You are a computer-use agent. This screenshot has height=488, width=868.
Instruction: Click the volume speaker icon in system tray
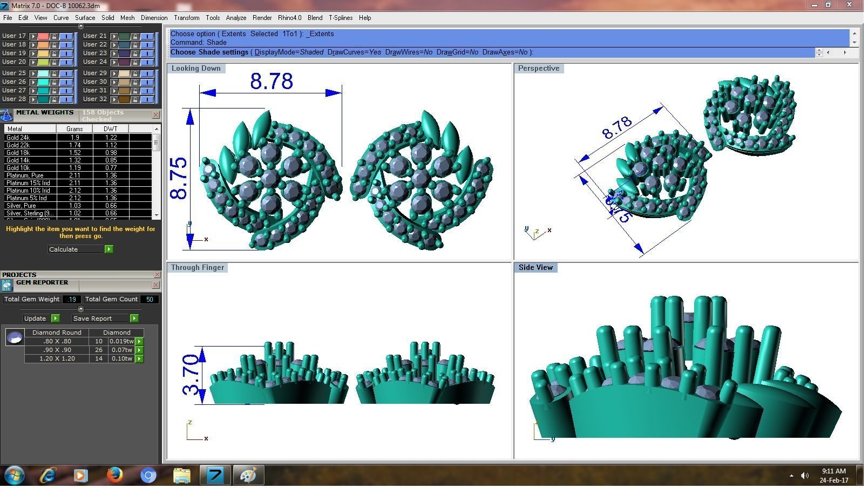pos(809,477)
